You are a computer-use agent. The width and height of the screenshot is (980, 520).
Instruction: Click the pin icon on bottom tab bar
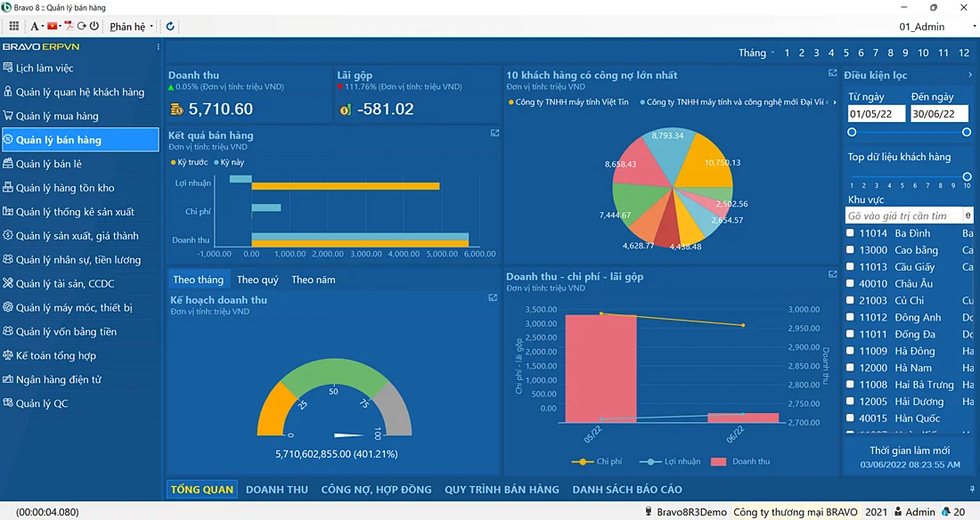pos(970,489)
